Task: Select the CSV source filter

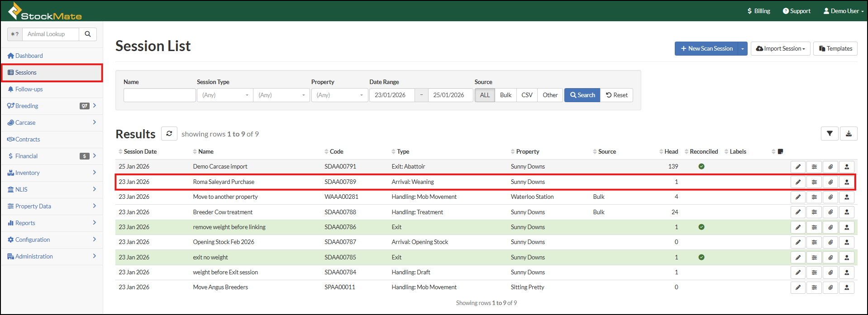Action: point(527,95)
